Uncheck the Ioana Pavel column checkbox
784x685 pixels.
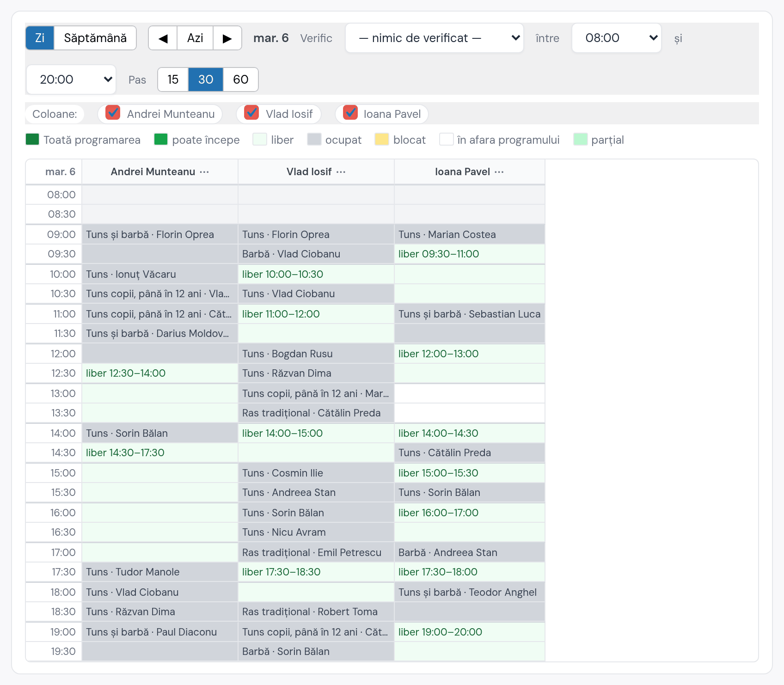350,112
